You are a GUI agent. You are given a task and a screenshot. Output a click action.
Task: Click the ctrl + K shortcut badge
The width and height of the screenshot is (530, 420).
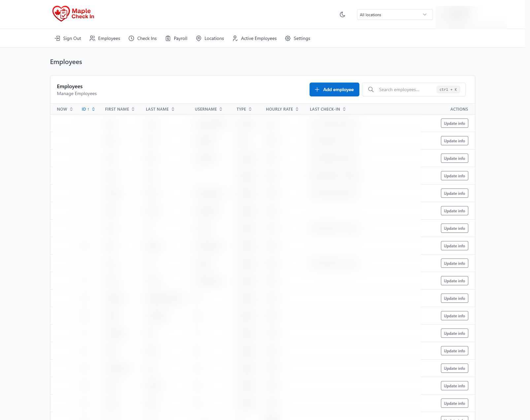[x=448, y=89]
